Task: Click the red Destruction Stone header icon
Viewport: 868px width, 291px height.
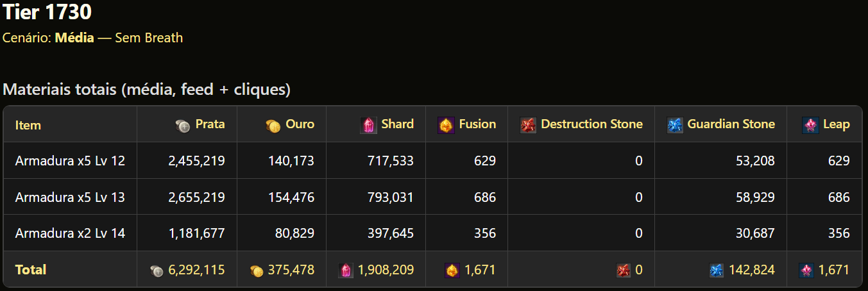Action: coord(528,125)
